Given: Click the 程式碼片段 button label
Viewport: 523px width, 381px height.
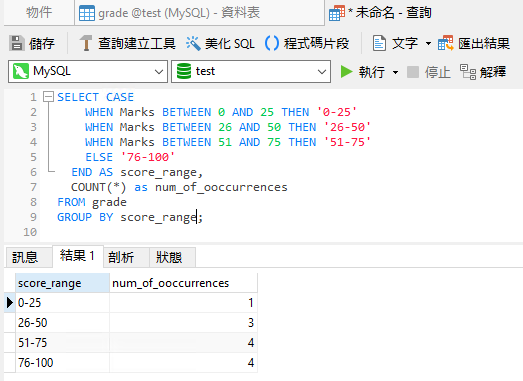Looking at the screenshot, I should 316,43.
